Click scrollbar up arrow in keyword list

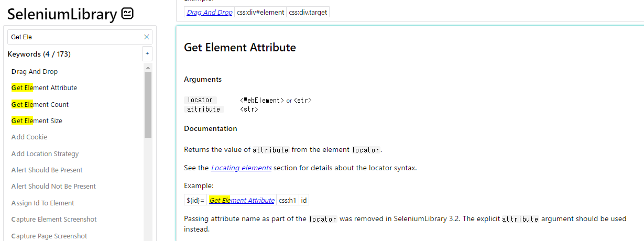[x=148, y=68]
